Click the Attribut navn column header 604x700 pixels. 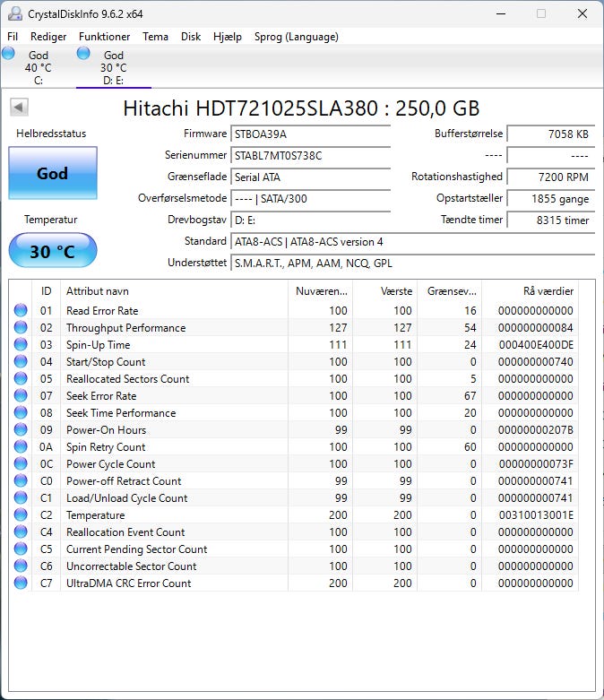click(97, 291)
